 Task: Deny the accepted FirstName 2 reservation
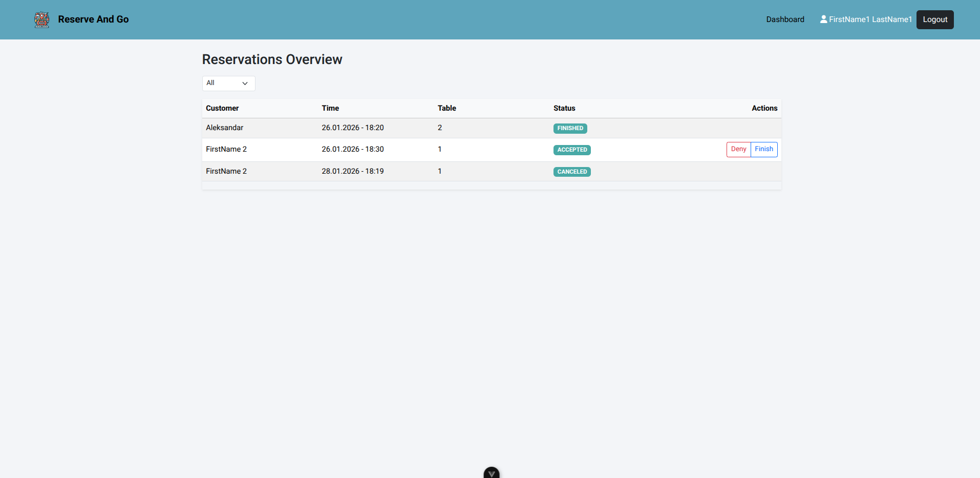pyautogui.click(x=738, y=149)
